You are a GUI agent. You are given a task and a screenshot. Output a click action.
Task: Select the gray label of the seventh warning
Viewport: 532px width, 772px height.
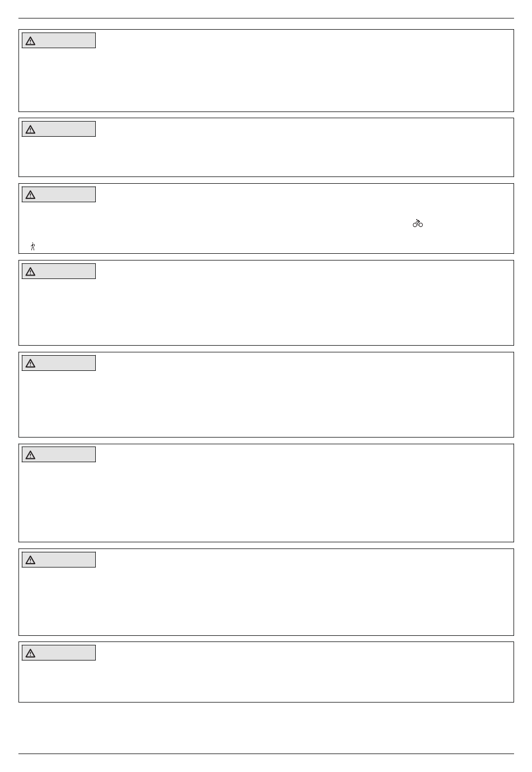tap(59, 560)
